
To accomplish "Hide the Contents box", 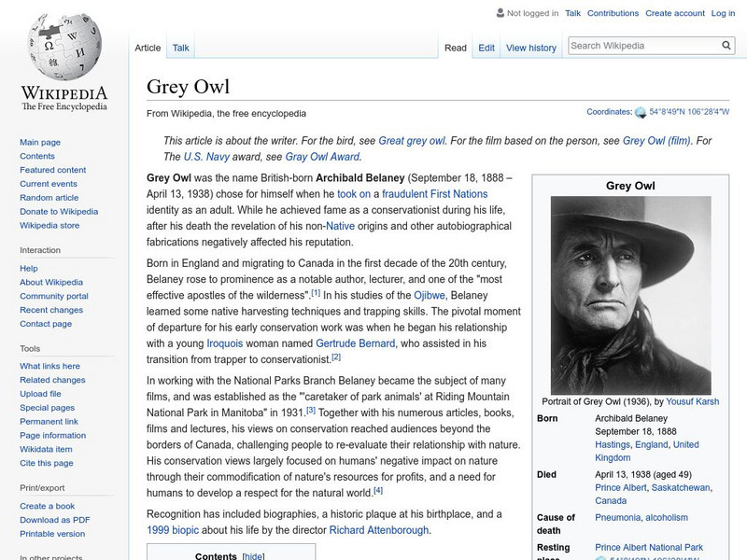I will (253, 555).
